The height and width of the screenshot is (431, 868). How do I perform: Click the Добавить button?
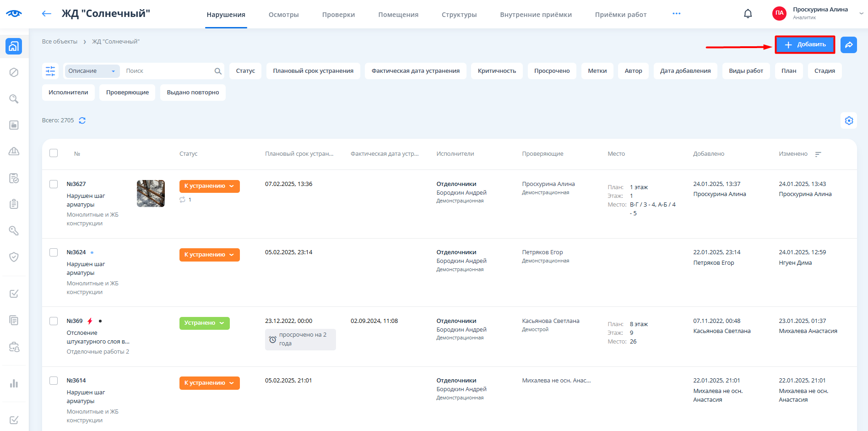coord(805,45)
